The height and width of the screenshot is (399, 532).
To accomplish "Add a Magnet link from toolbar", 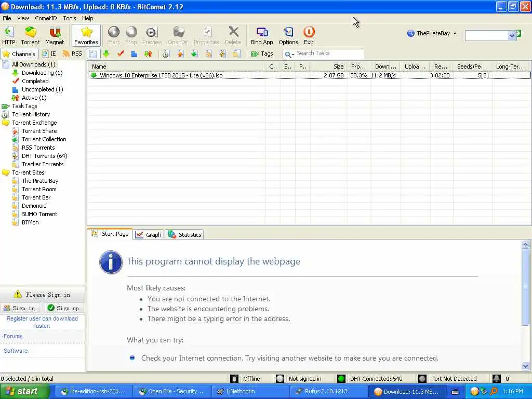I will click(54, 36).
